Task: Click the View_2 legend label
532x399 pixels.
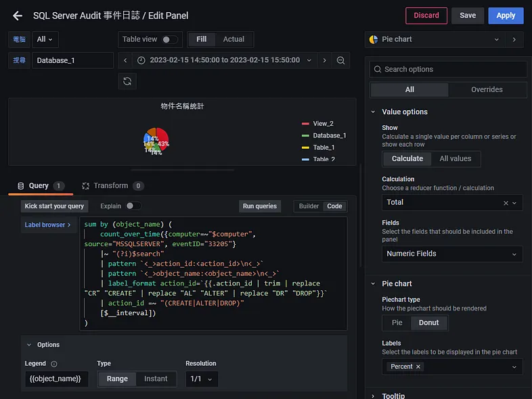Action: 323,124
